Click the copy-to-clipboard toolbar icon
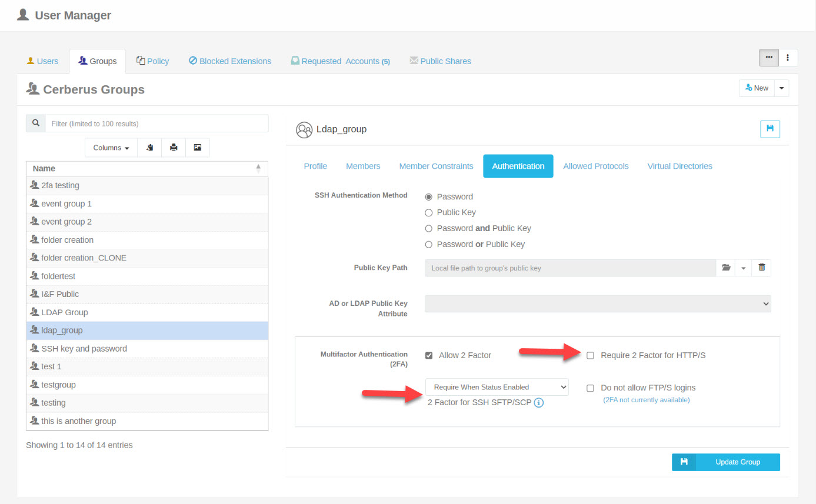This screenshot has height=504, width=816. [x=149, y=148]
